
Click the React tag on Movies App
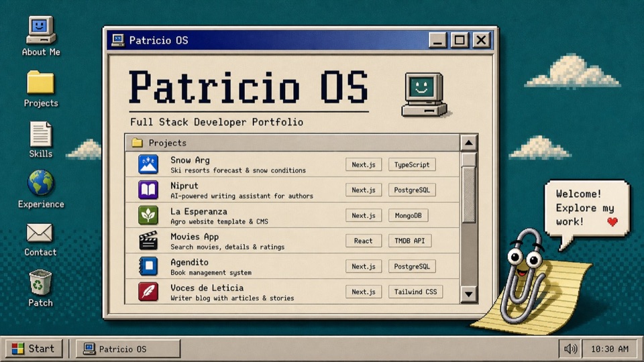[x=364, y=241]
